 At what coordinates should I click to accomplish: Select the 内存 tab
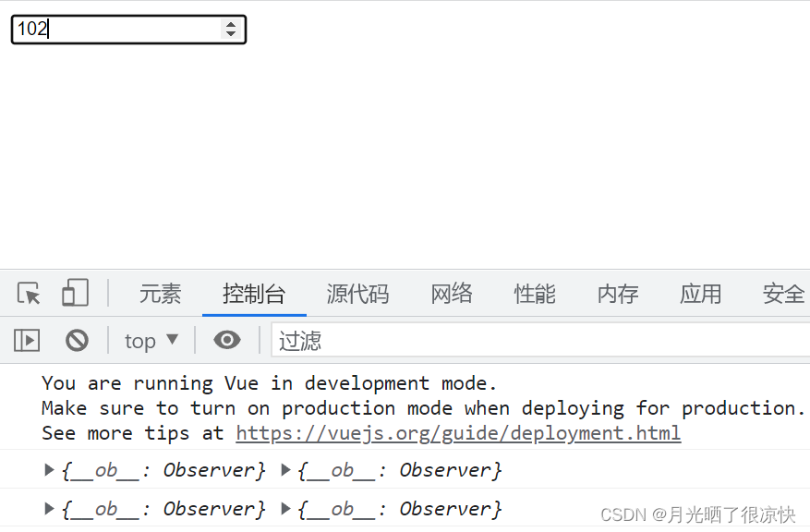[618, 294]
